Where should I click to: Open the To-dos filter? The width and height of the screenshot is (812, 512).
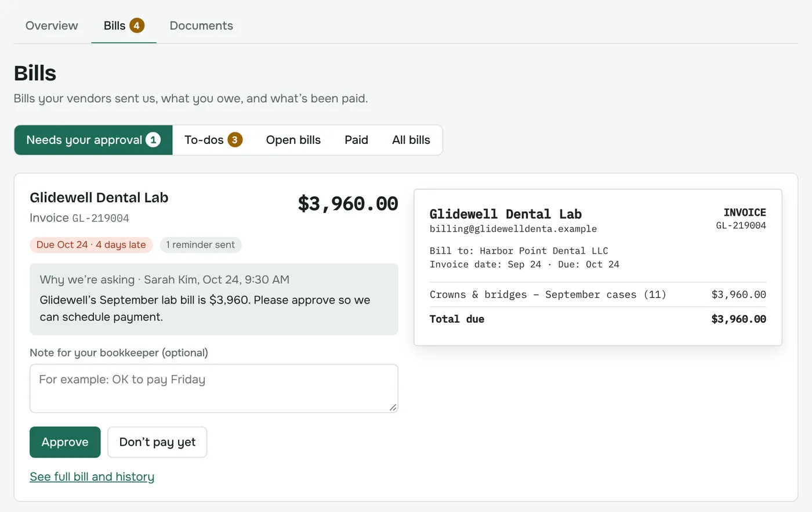(x=213, y=140)
